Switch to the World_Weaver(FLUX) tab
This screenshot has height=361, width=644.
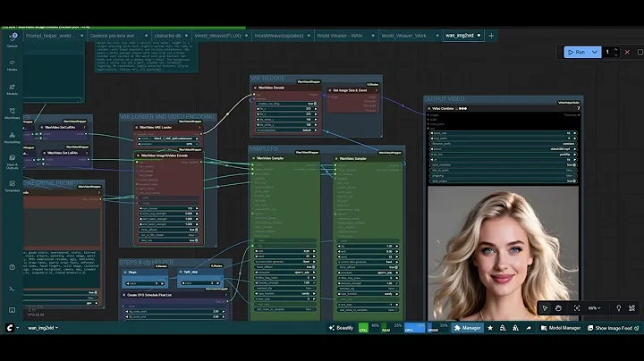pos(217,36)
